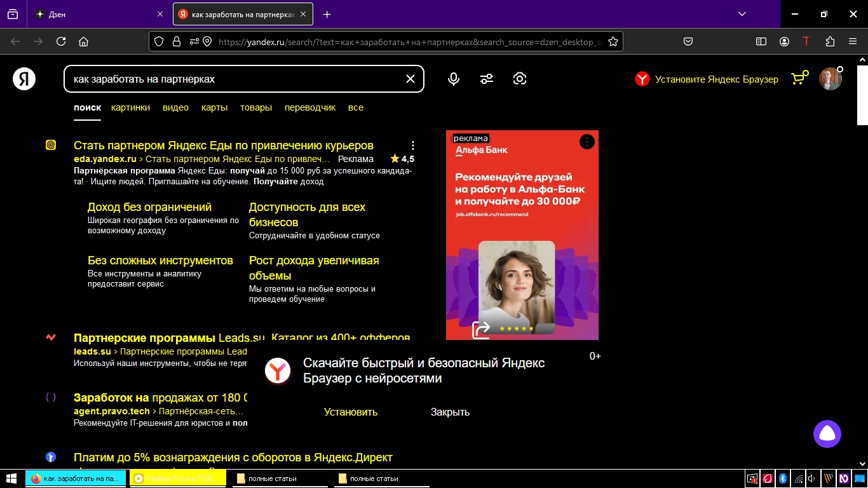
Task: Open 'Доступность для всех бизнесов' sublink
Action: tap(307, 215)
